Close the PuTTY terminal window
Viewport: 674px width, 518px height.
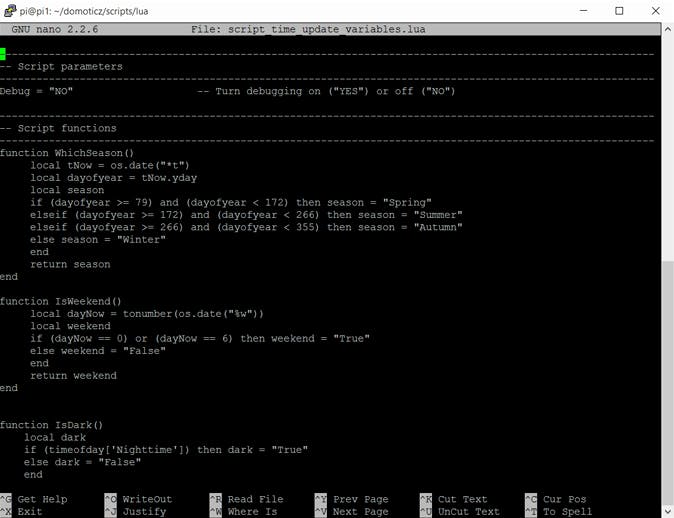[655, 11]
